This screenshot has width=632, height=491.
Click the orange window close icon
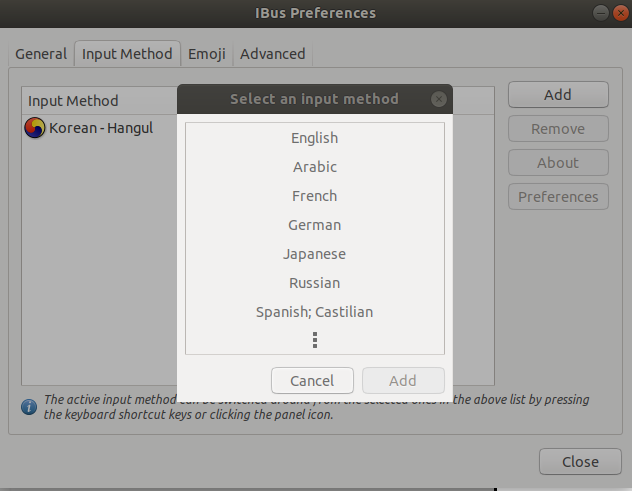tap(621, 13)
